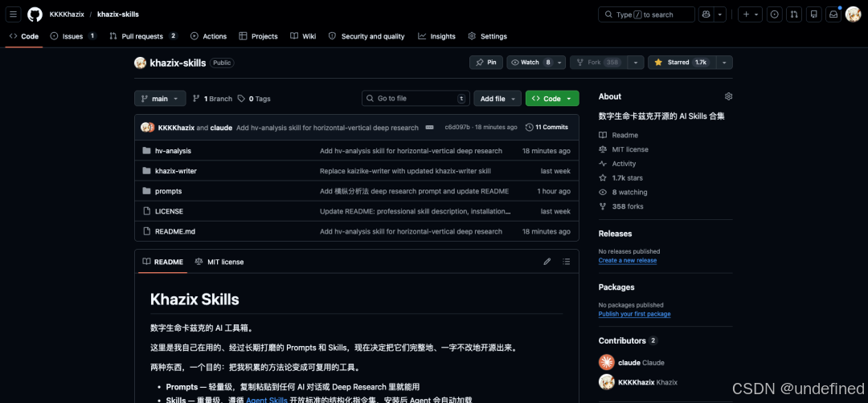Go to GitHub homepage via Octocat logo
The image size is (868, 403).
point(35,14)
